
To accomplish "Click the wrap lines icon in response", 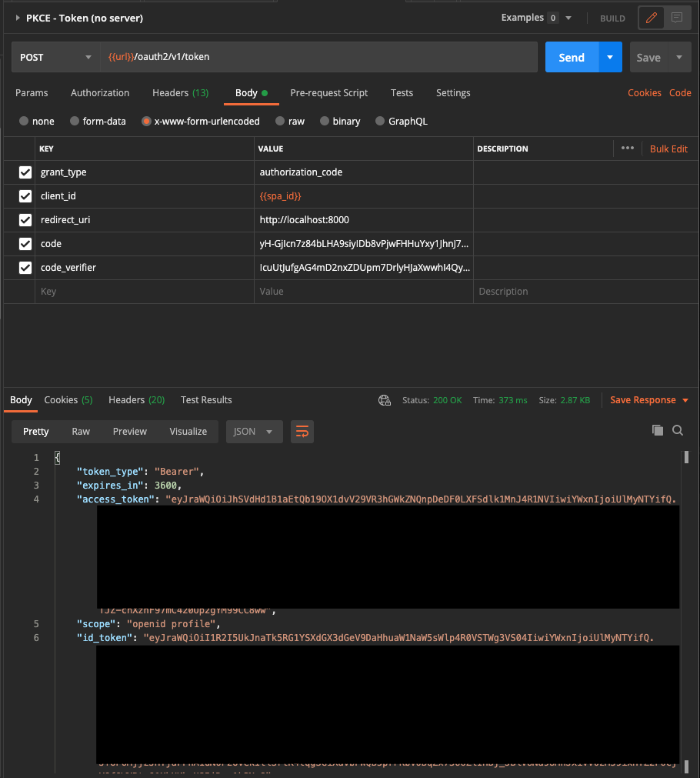I will 302,432.
